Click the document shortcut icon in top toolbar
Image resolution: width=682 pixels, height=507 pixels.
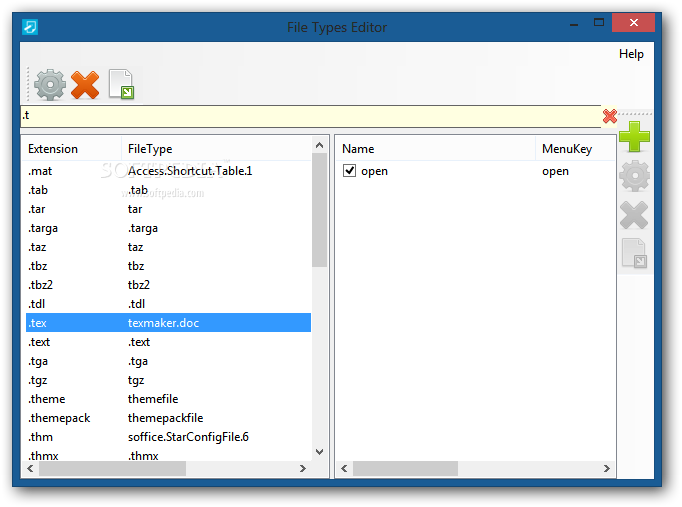click(x=121, y=84)
